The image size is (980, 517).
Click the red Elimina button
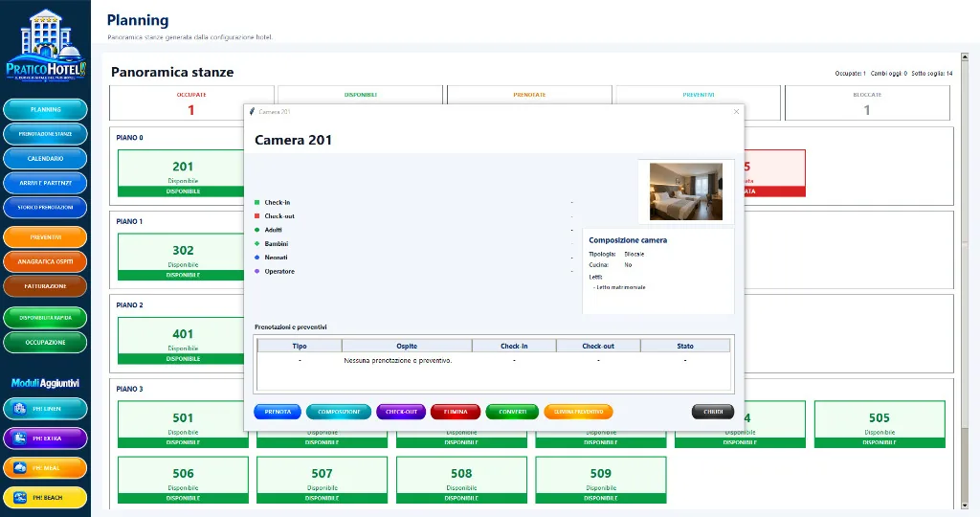(x=456, y=412)
